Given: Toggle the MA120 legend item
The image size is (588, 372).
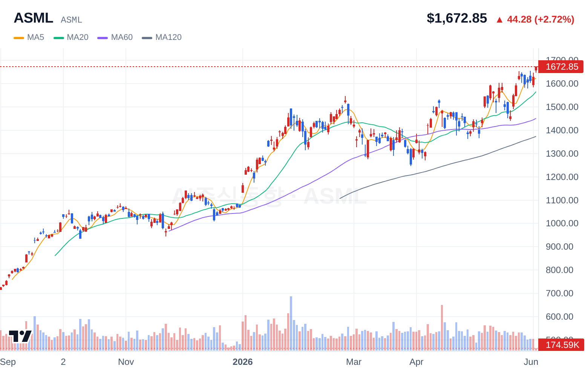Looking at the screenshot, I should tap(162, 37).
